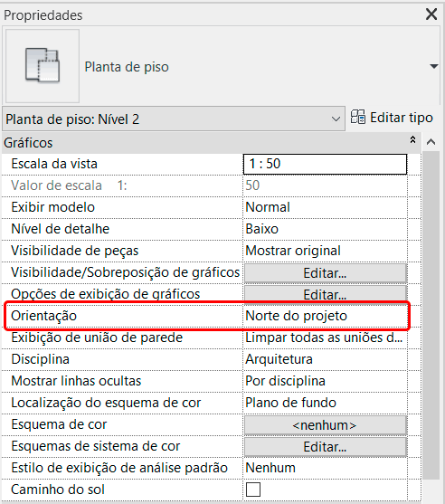The width and height of the screenshot is (445, 504).
Task: Collapse the Gráficos section
Action: point(412,140)
